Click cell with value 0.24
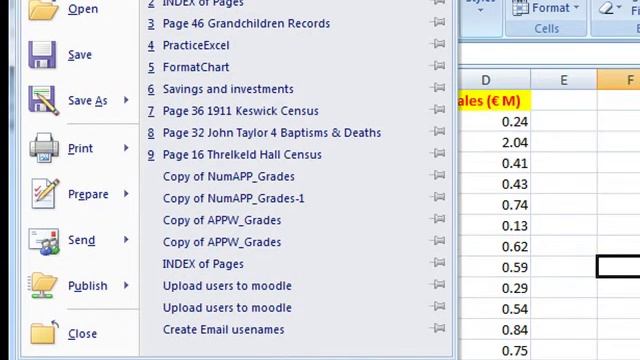Image resolution: width=640 pixels, height=360 pixels. pyautogui.click(x=494, y=122)
